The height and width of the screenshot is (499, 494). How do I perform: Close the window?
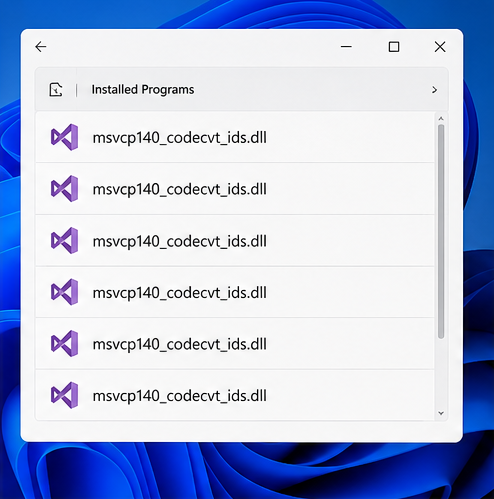[440, 47]
